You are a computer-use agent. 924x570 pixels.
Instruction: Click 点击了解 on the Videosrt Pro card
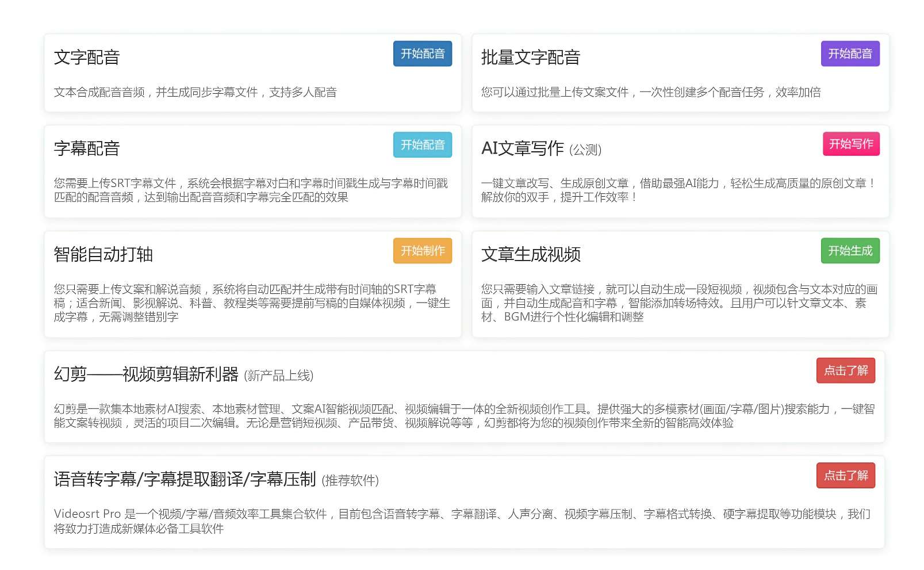pyautogui.click(x=846, y=476)
